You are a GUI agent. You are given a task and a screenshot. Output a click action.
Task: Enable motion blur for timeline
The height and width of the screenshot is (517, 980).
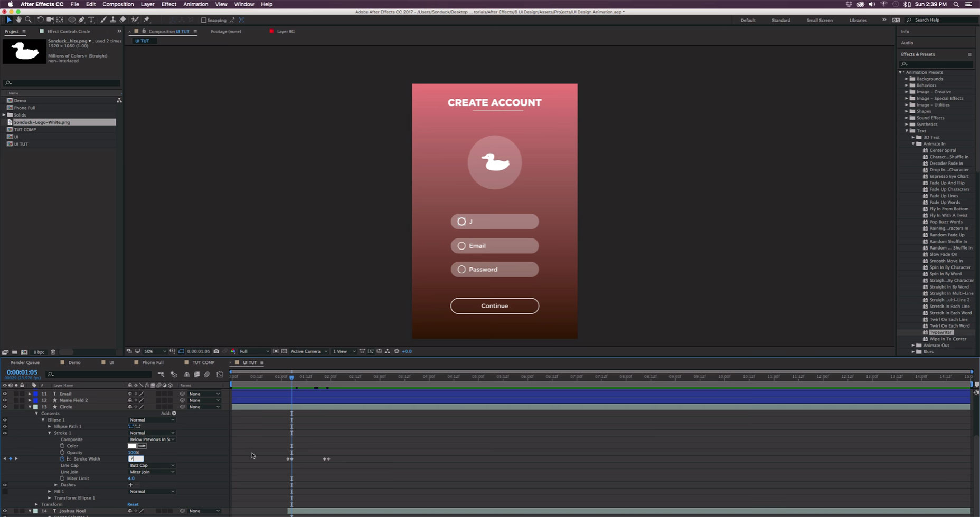(207, 375)
